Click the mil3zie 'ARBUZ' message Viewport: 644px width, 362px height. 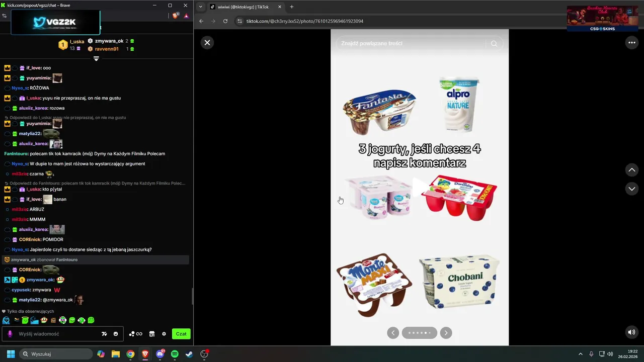pos(37,209)
